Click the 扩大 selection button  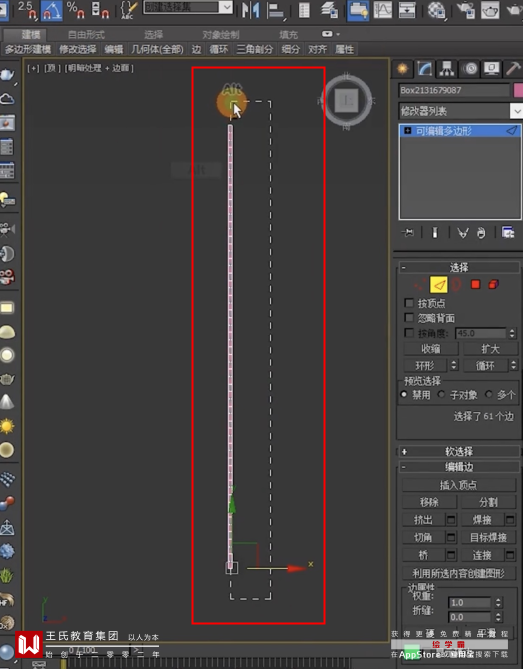[x=491, y=349]
